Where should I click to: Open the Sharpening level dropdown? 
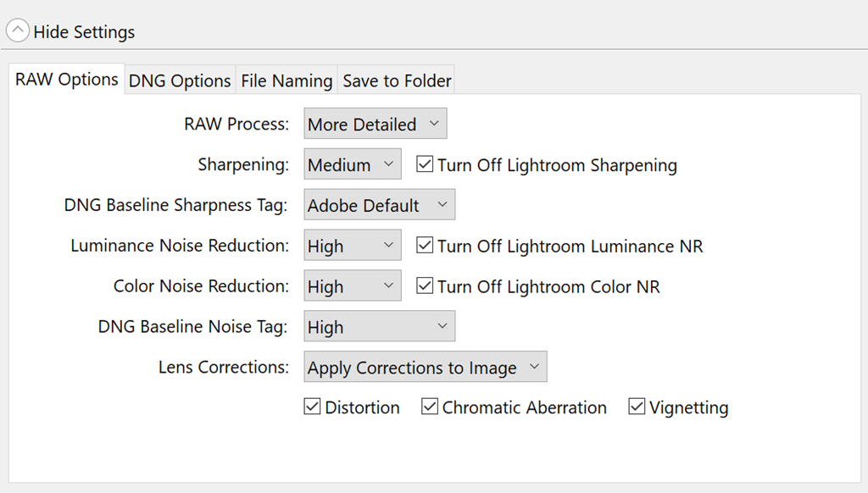coord(353,164)
